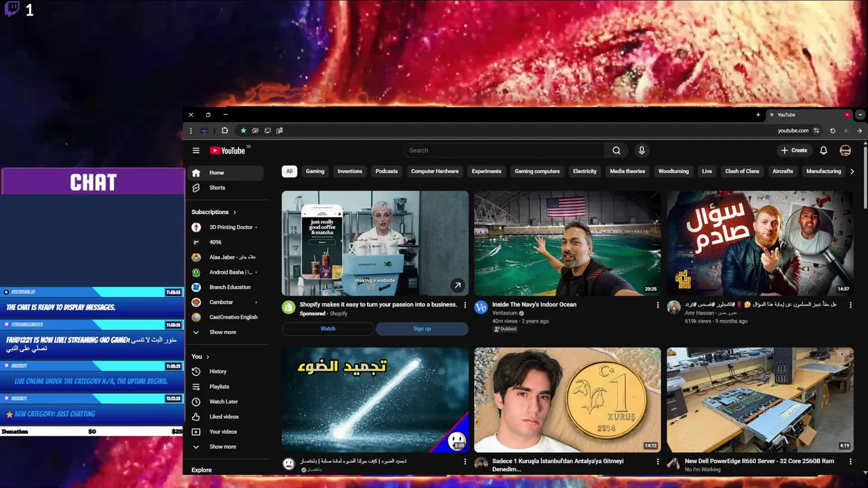
Task: Click the youtube.com address text
Action: [793, 131]
